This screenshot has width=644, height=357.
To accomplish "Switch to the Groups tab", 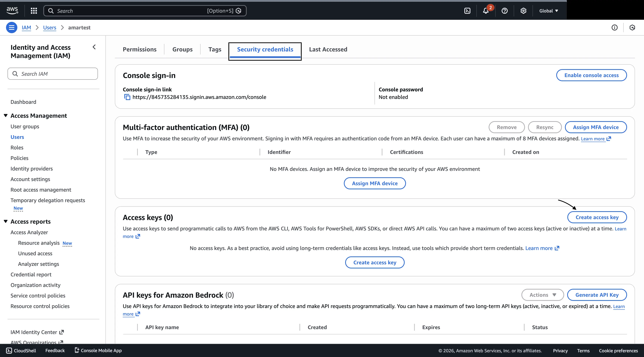I will click(x=182, y=49).
